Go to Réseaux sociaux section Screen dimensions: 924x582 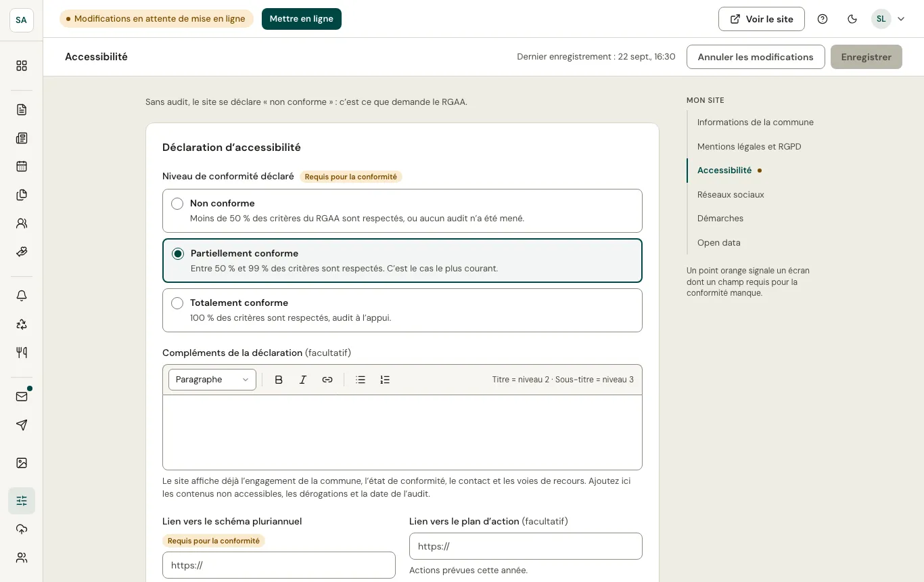(731, 195)
